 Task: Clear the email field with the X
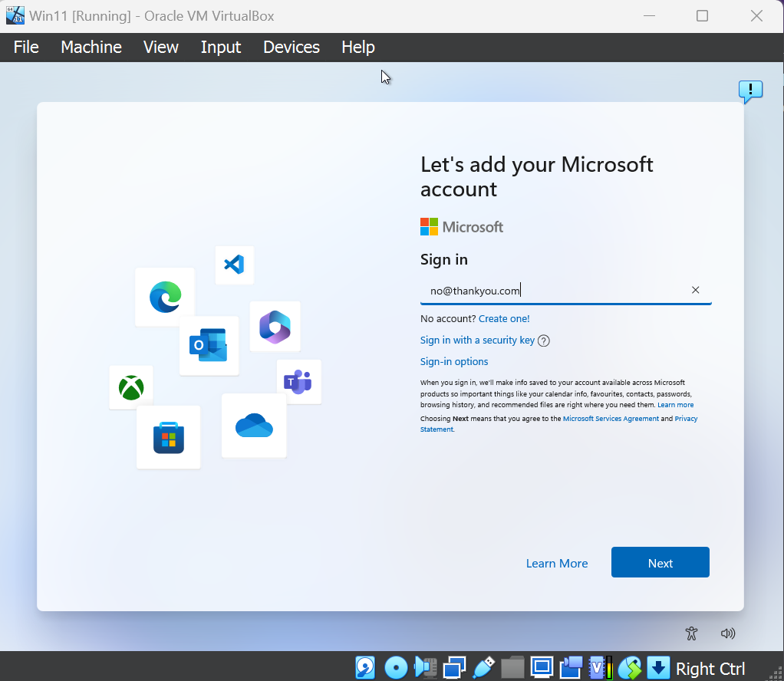(x=695, y=290)
